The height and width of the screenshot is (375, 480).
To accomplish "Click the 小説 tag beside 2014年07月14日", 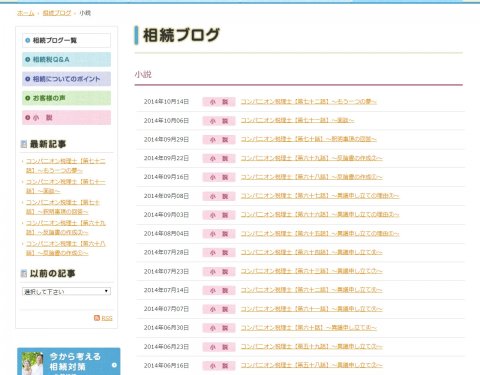I will [219, 290].
